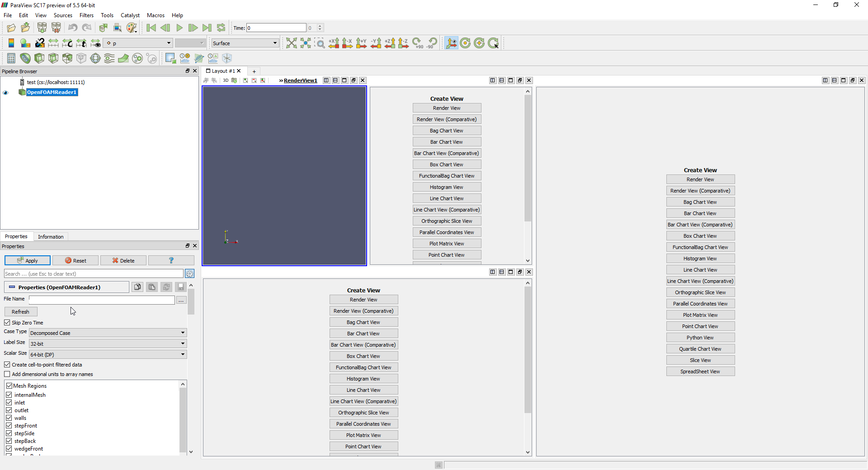Set view direction along +X axis
The image size is (868, 470).
[x=335, y=43]
